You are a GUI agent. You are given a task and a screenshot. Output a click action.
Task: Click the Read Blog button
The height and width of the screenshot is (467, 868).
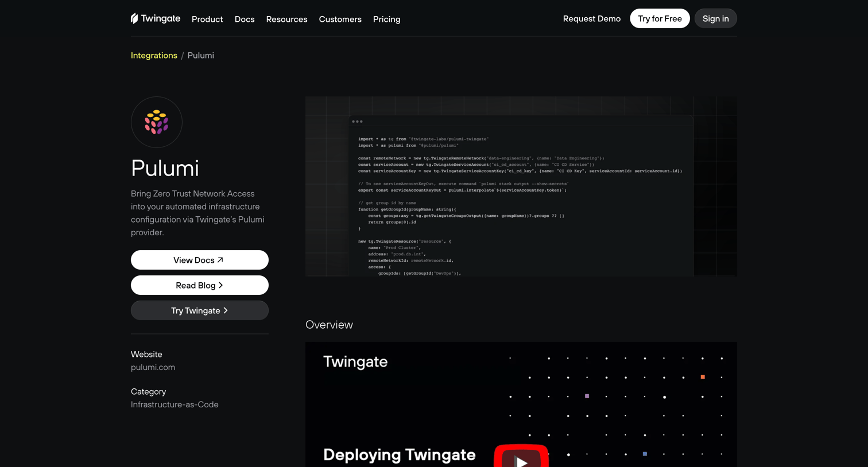200,285
